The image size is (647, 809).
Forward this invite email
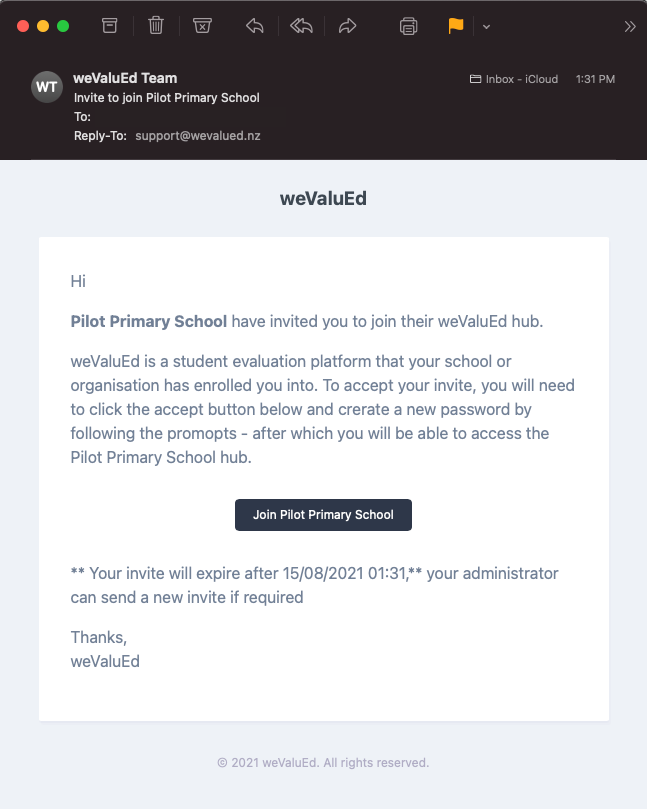[x=347, y=26]
